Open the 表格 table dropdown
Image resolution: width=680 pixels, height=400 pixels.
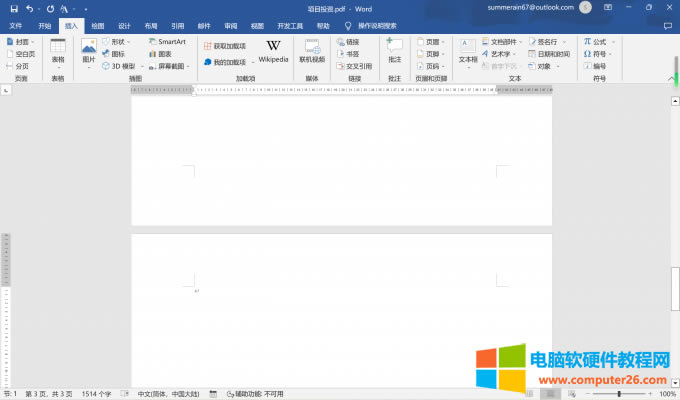point(58,52)
